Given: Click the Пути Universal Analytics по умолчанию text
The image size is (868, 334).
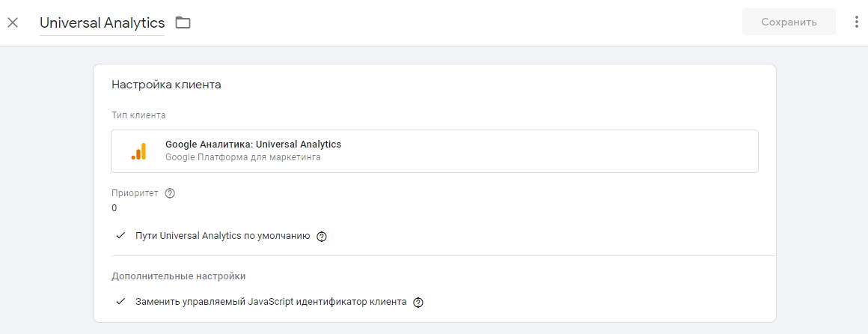Looking at the screenshot, I should [x=222, y=236].
